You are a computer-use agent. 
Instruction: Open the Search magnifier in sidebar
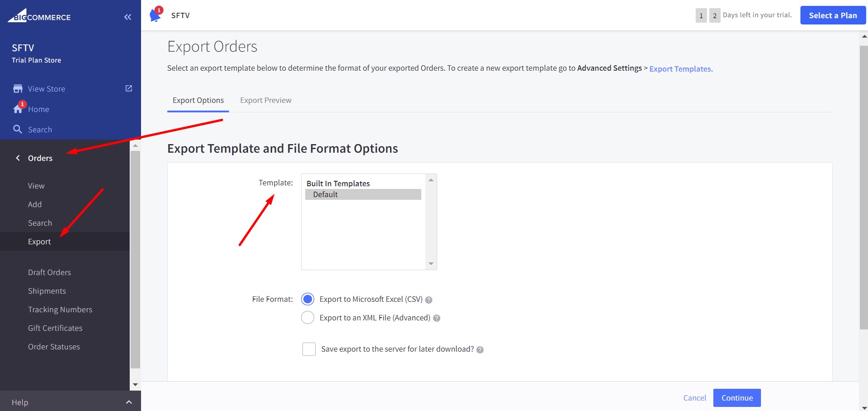(18, 129)
